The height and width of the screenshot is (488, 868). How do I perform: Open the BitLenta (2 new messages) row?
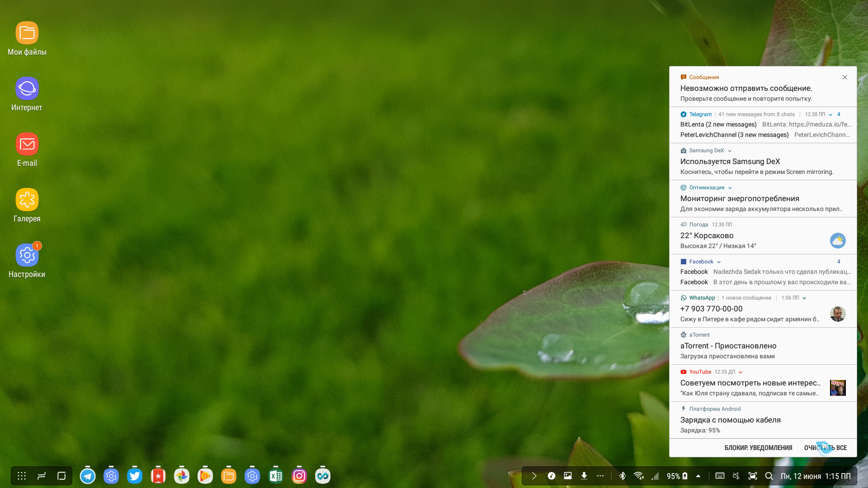tap(765, 124)
